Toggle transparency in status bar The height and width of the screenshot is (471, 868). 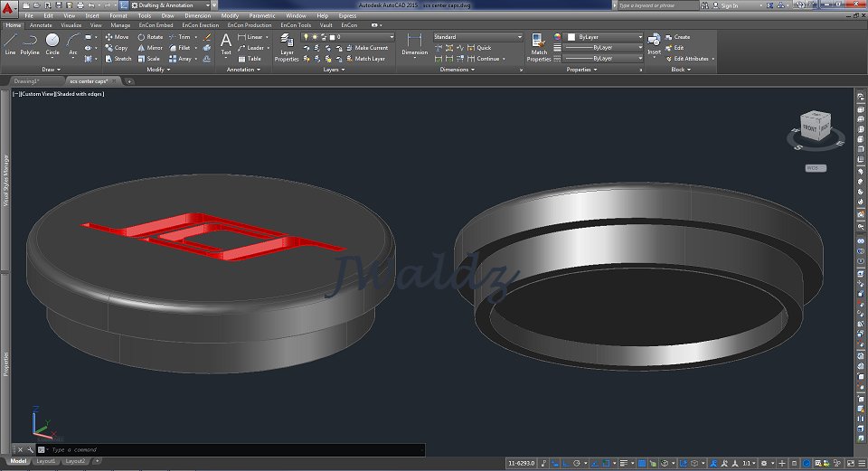(642, 463)
